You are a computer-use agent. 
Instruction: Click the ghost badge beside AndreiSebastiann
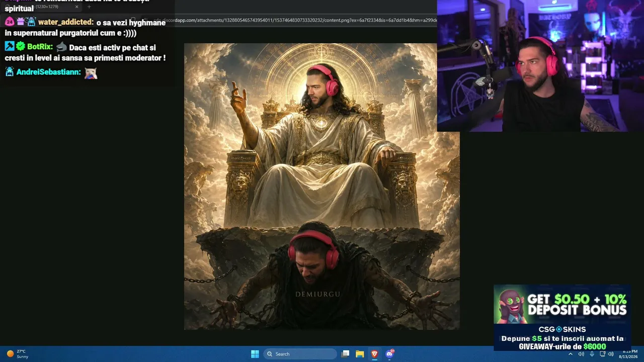coord(10,71)
